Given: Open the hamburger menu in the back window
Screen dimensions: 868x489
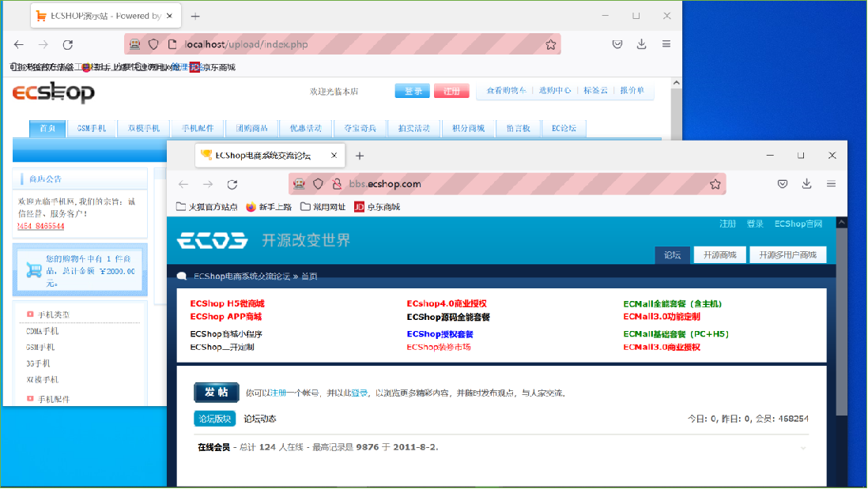Looking at the screenshot, I should point(666,44).
